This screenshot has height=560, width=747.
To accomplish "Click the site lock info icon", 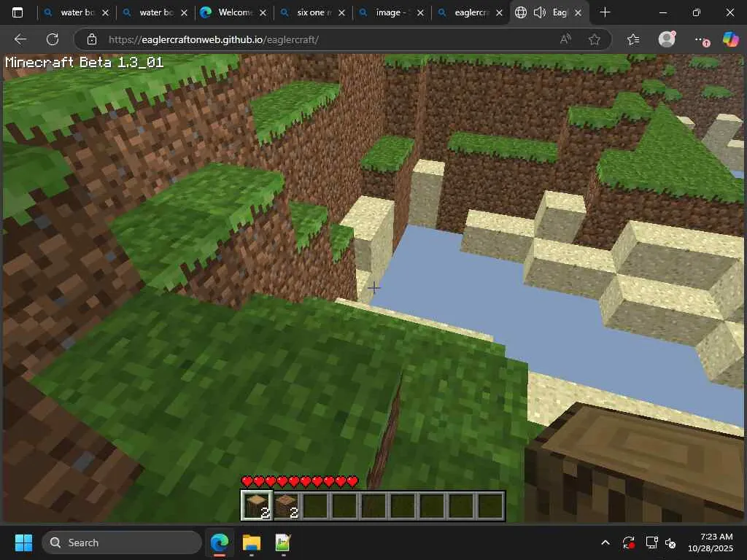I will pos(92,39).
